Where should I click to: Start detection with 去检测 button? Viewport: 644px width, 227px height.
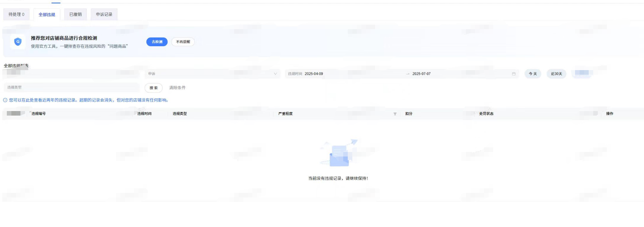point(157,42)
